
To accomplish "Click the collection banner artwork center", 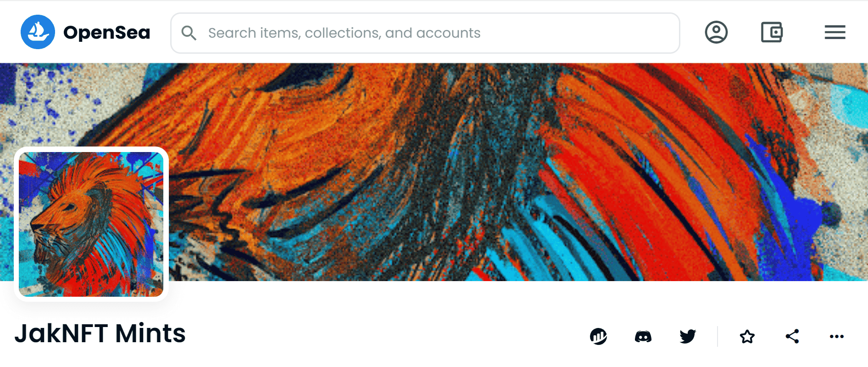I will pyautogui.click(x=434, y=172).
